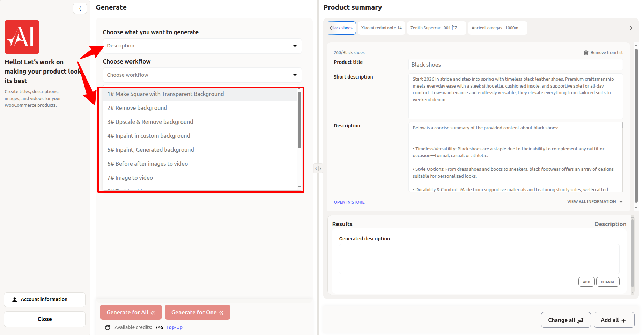The height and width of the screenshot is (335, 644).
Task: Refresh the available credits counter
Action: click(x=107, y=327)
